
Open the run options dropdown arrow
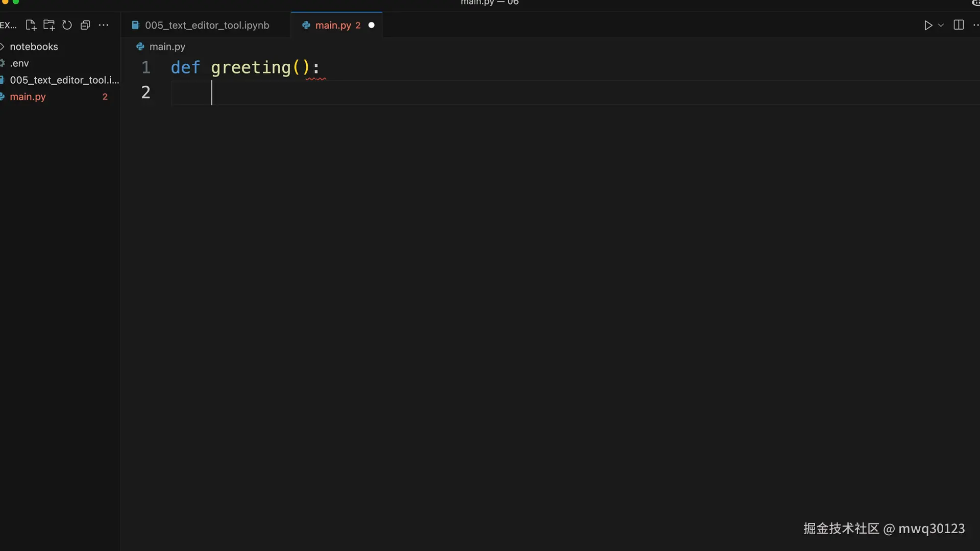tap(941, 25)
